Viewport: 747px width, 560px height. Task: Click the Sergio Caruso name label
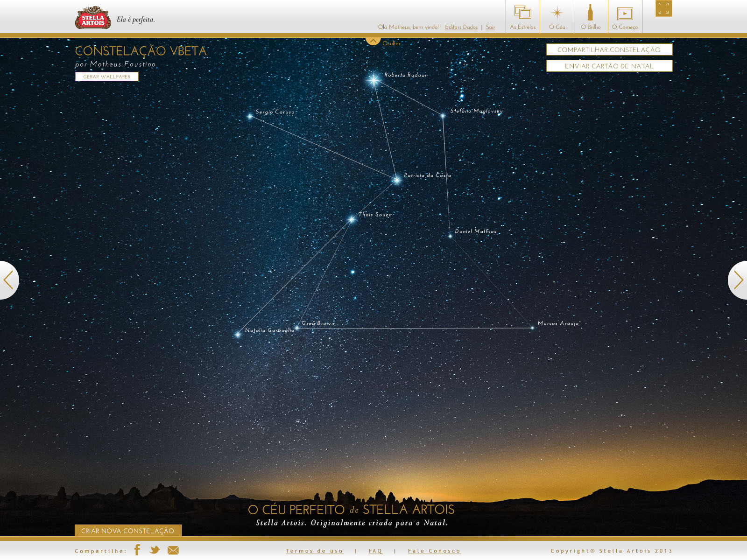pyautogui.click(x=275, y=112)
